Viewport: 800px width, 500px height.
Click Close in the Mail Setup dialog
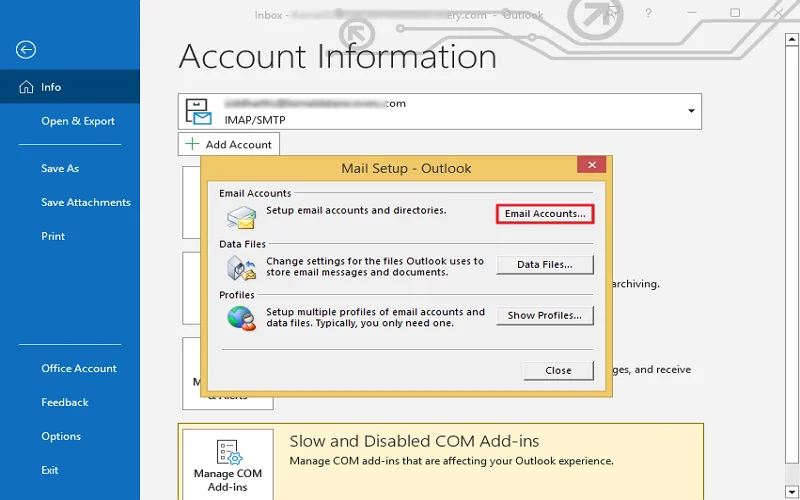tap(558, 371)
